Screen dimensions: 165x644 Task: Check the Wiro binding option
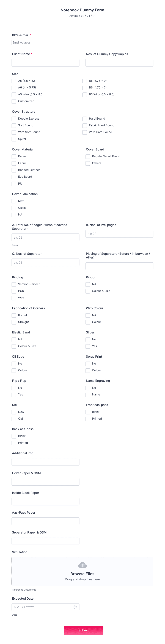click(x=14, y=298)
